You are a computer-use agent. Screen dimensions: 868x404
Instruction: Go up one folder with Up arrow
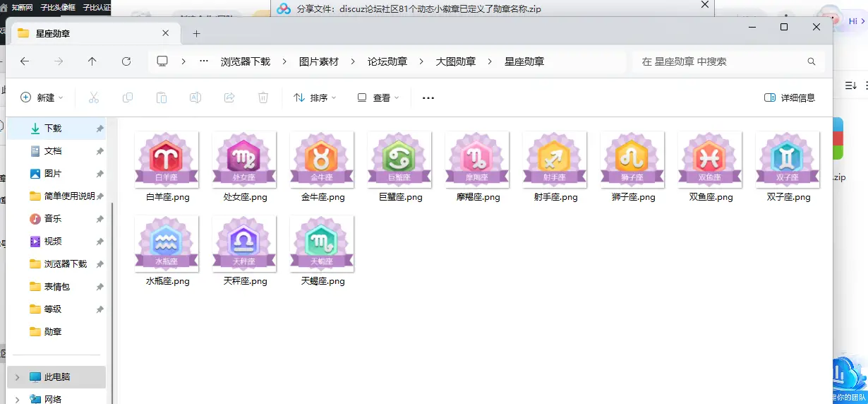(x=92, y=61)
